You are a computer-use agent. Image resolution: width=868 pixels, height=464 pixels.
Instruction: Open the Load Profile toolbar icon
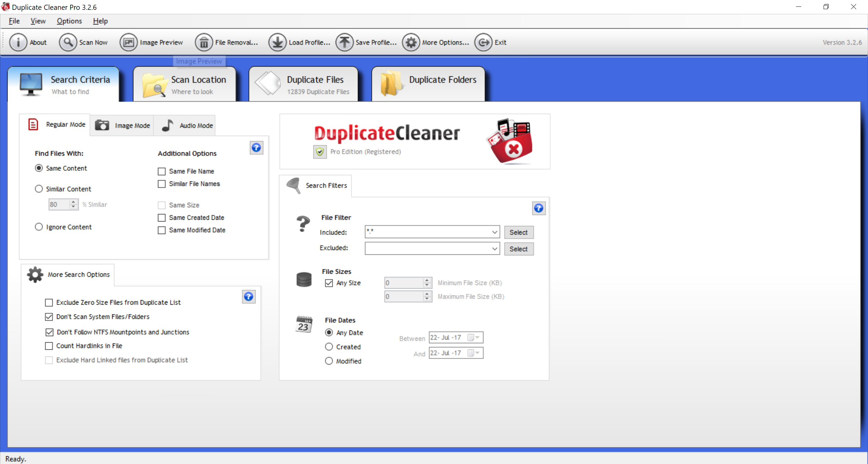click(x=277, y=42)
